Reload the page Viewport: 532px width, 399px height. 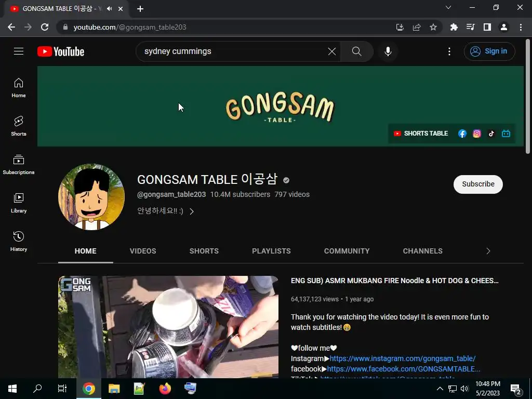click(x=45, y=27)
